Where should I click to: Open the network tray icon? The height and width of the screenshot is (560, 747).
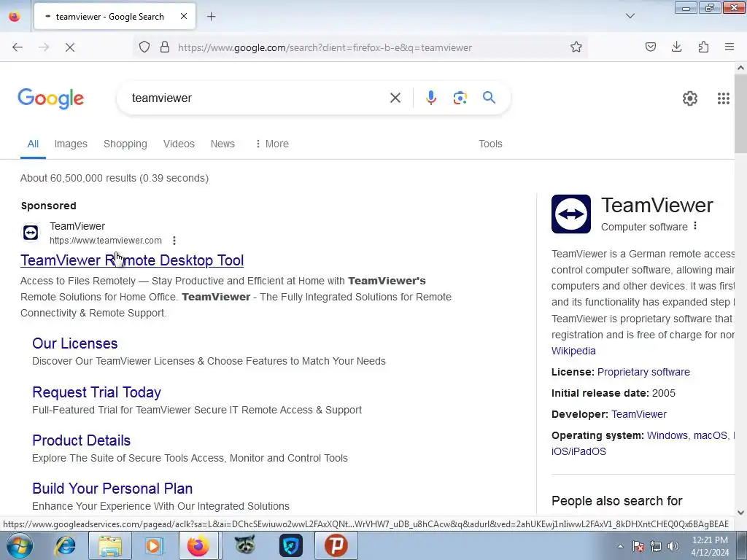pos(656,546)
